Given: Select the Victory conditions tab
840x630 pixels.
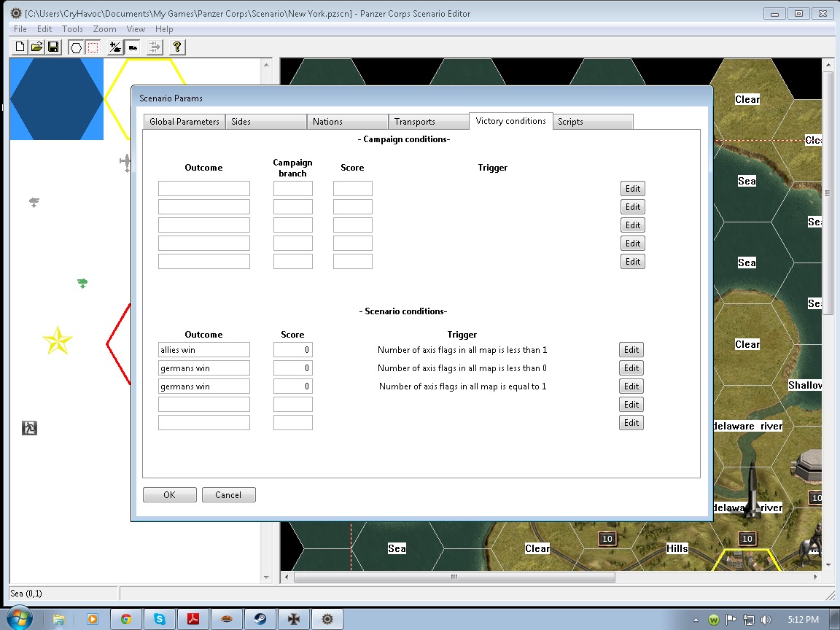Looking at the screenshot, I should click(510, 121).
